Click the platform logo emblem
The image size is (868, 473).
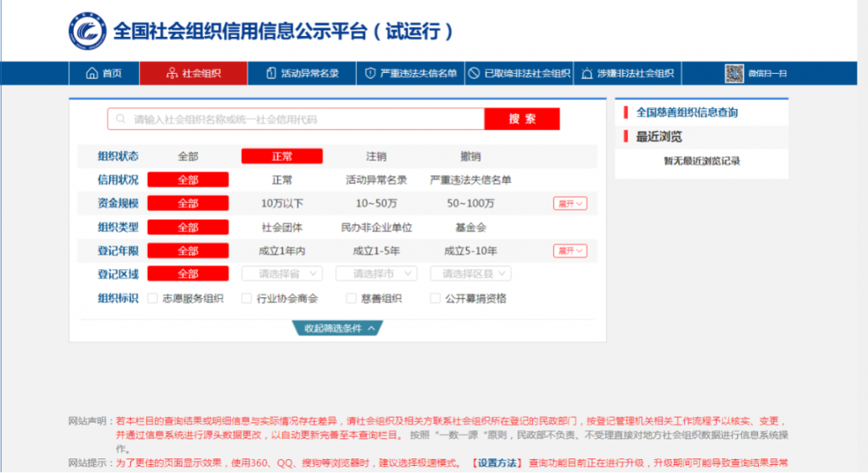pyautogui.click(x=87, y=31)
